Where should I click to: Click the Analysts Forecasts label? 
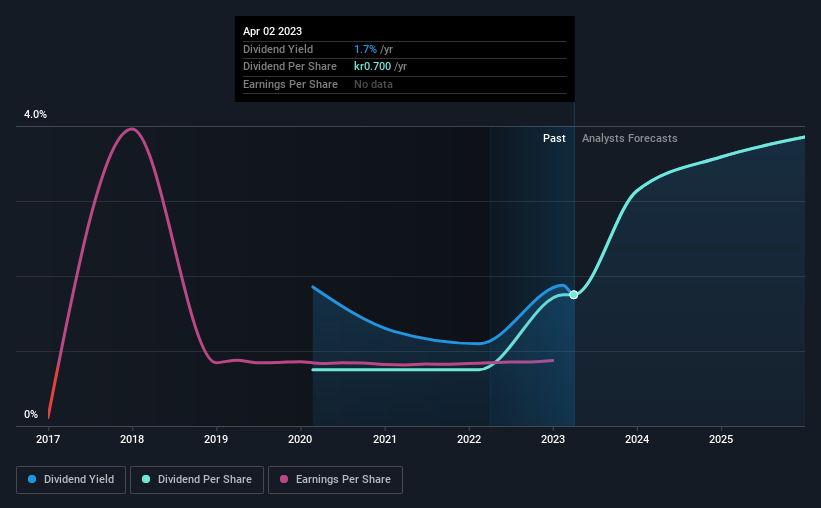click(x=629, y=138)
